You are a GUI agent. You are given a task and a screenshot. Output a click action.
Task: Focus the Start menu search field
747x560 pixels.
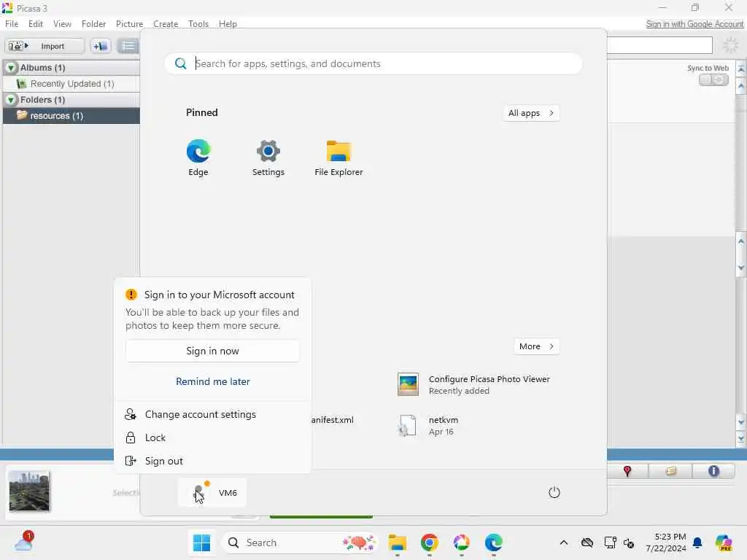coord(373,64)
